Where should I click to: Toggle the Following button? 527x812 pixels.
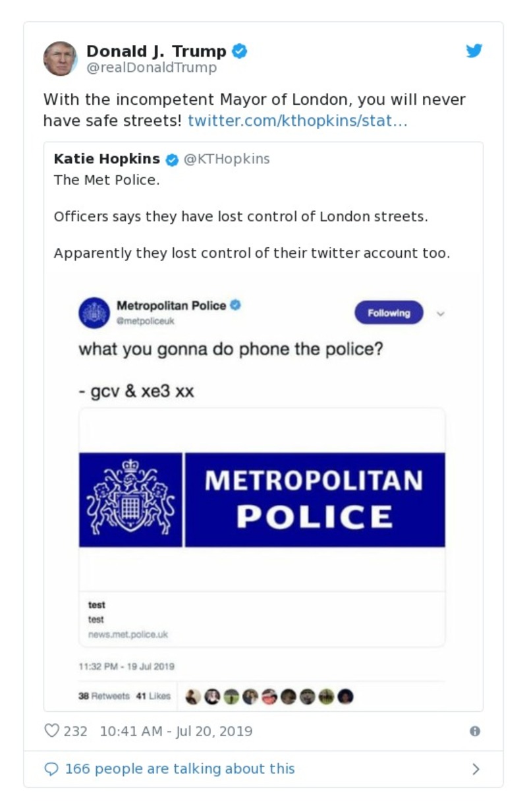389,313
